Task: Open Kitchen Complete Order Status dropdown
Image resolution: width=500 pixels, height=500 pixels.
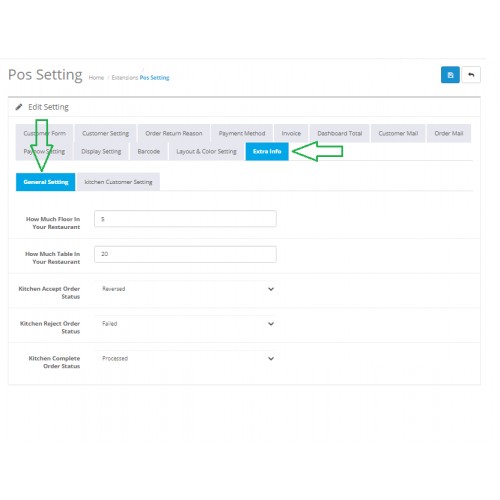Action: point(186,359)
